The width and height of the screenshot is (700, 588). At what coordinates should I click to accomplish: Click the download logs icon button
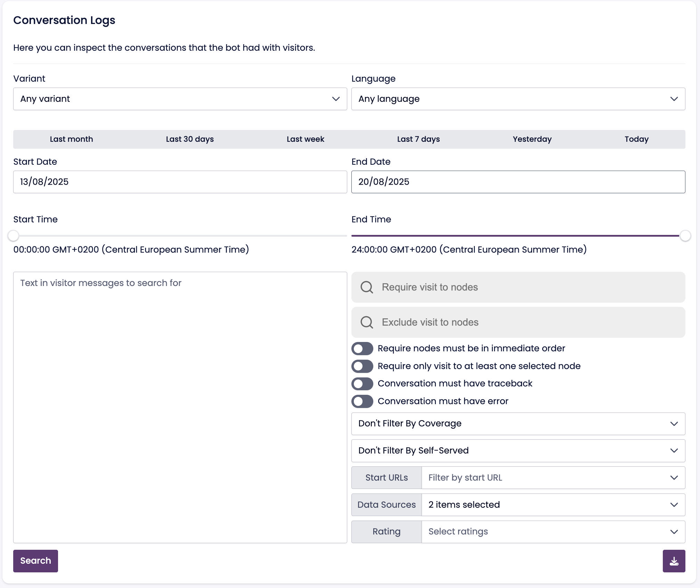click(x=674, y=561)
